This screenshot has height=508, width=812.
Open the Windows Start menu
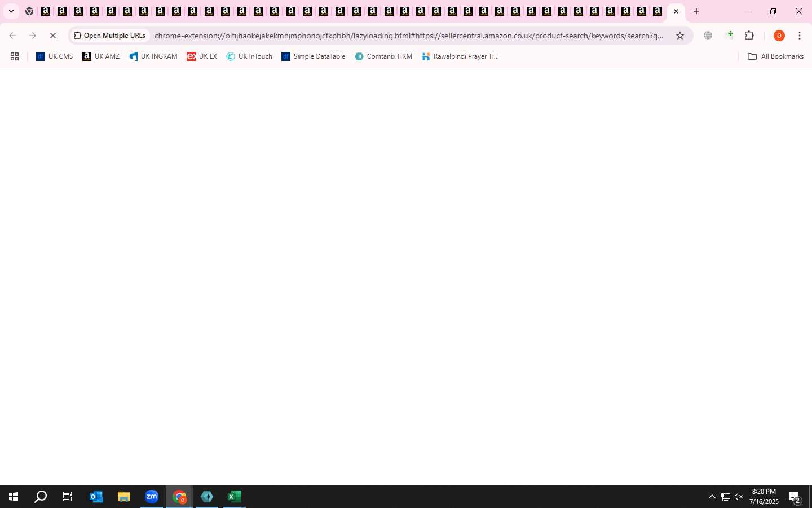pyautogui.click(x=14, y=497)
